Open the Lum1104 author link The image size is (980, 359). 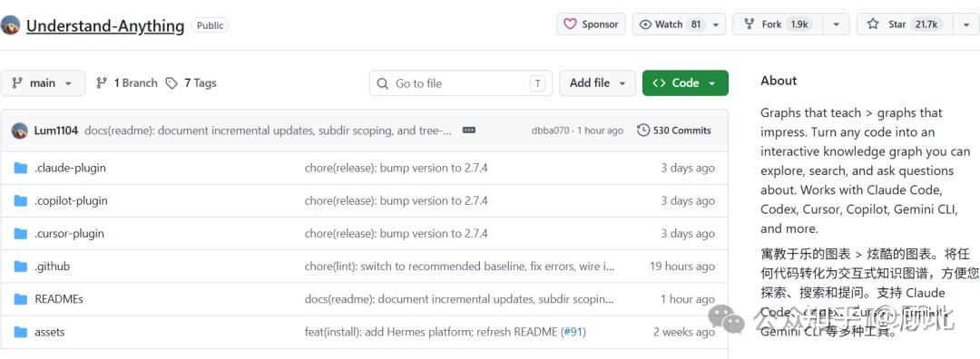[55, 131]
